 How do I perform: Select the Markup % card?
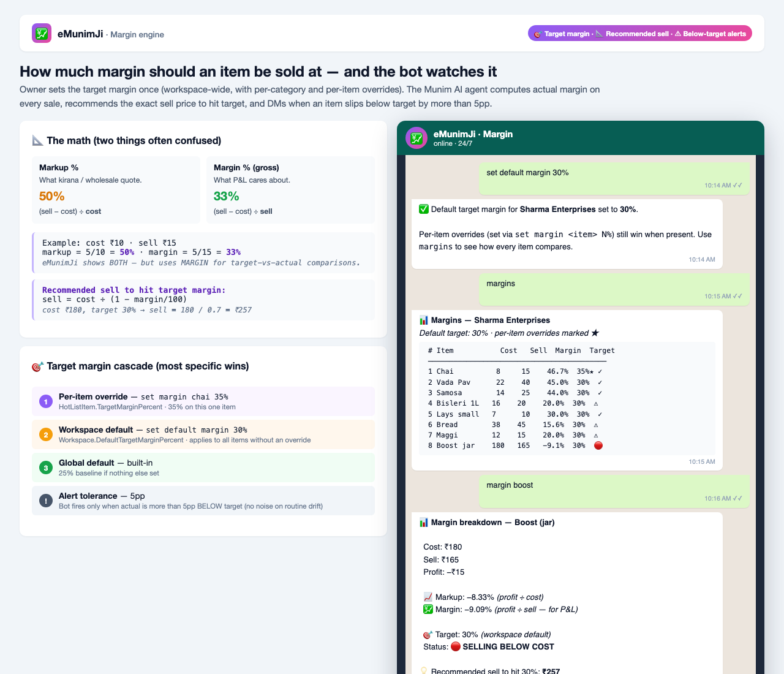(x=116, y=190)
